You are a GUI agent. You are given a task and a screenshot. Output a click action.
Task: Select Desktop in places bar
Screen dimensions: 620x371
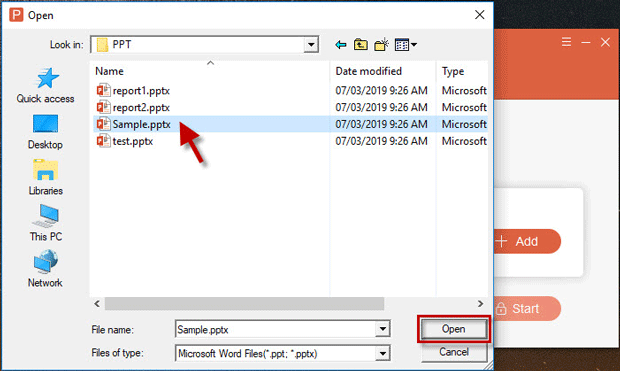[x=45, y=132]
